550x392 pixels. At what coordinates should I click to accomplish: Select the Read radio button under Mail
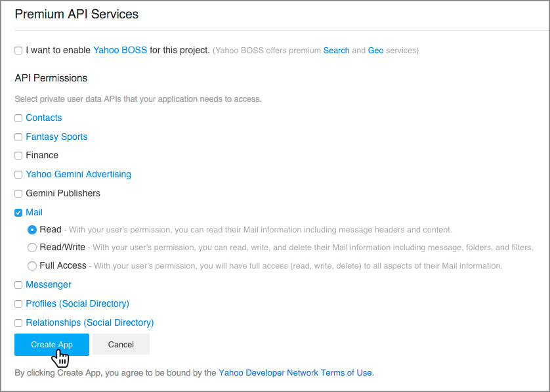click(32, 230)
